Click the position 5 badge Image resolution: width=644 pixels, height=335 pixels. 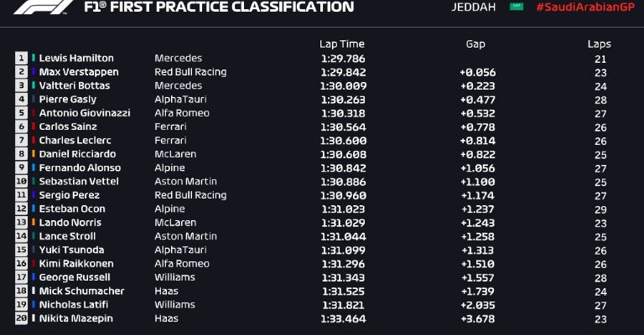coord(21,113)
